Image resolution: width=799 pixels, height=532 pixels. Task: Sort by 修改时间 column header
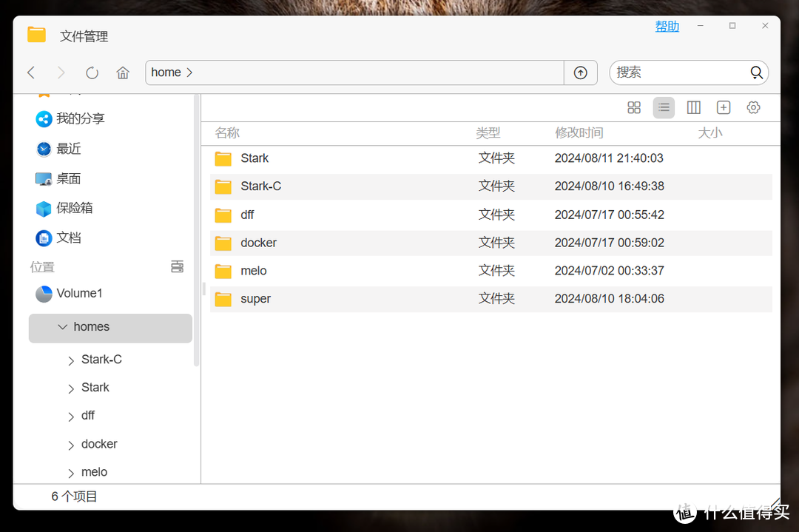[579, 133]
